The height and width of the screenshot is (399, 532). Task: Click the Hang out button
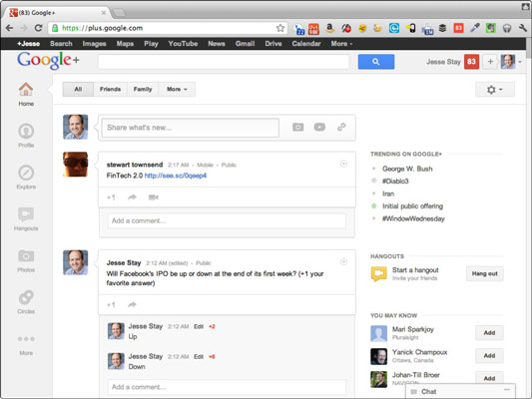[x=484, y=273]
